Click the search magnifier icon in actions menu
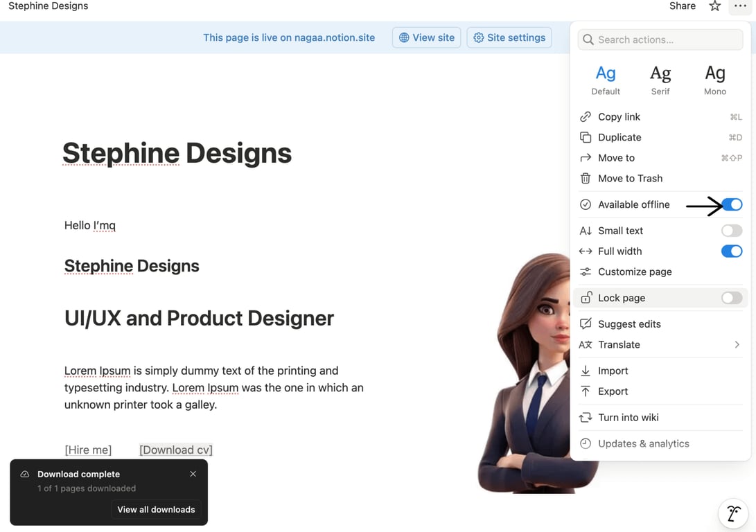 pyautogui.click(x=588, y=39)
